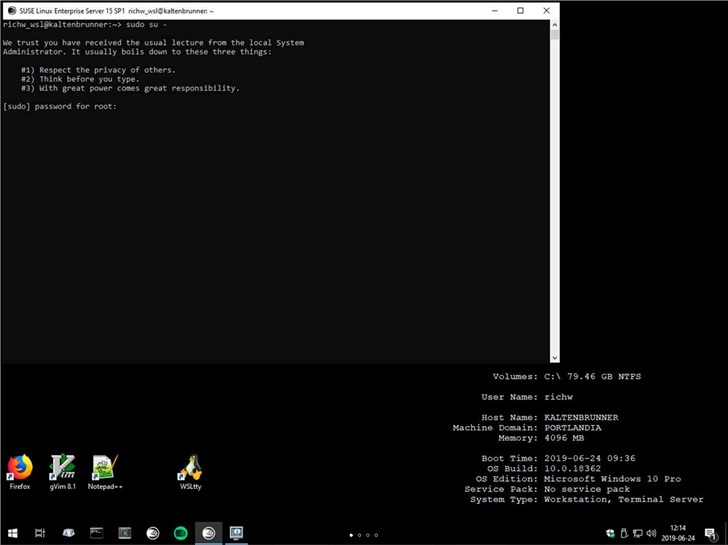Click the 'Volumes: C:\ 79.46 GB NTFS' desktop text
Viewport: 728px width, 545px height.
point(566,376)
